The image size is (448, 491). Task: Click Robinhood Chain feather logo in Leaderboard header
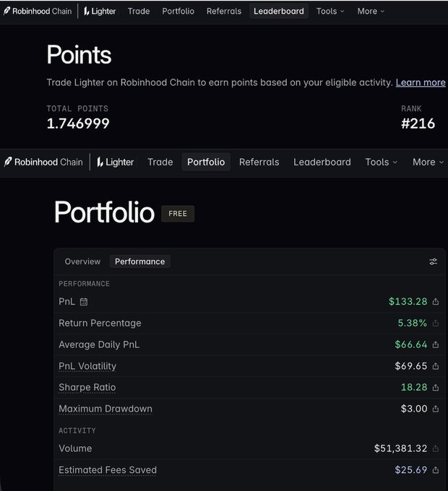tap(38, 11)
